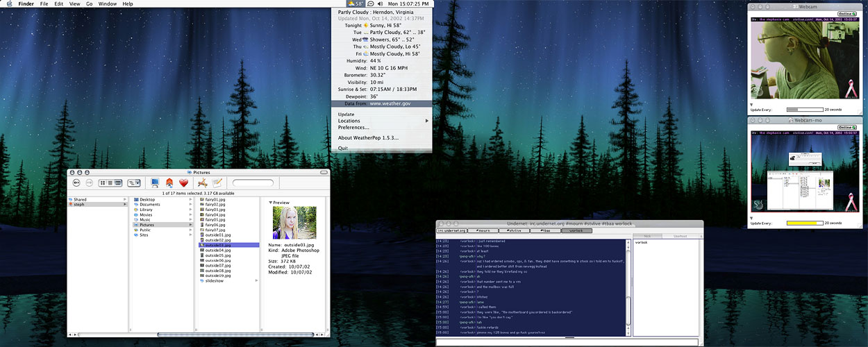Click the speaker volume icon in menu bar
This screenshot has height=347, width=868.
[381, 4]
